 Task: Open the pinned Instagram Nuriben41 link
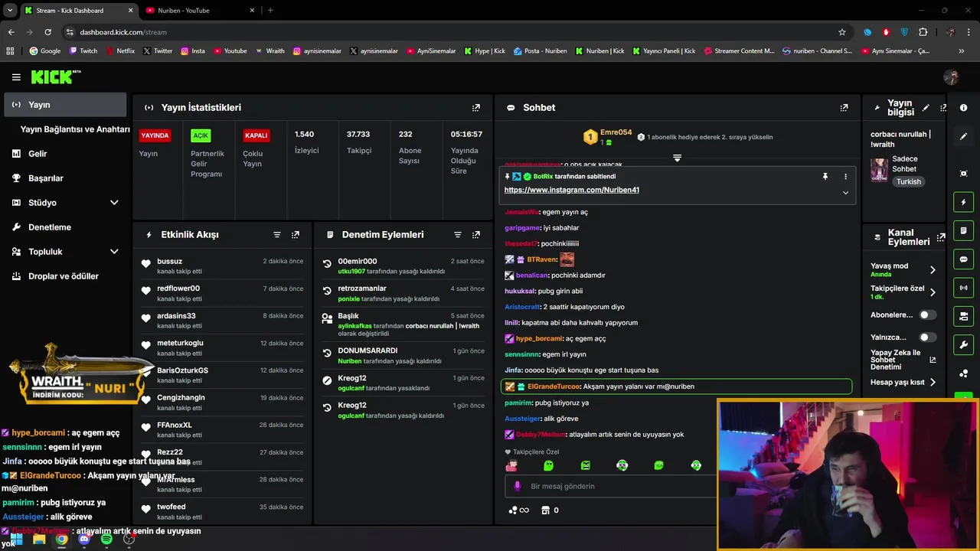click(x=571, y=190)
